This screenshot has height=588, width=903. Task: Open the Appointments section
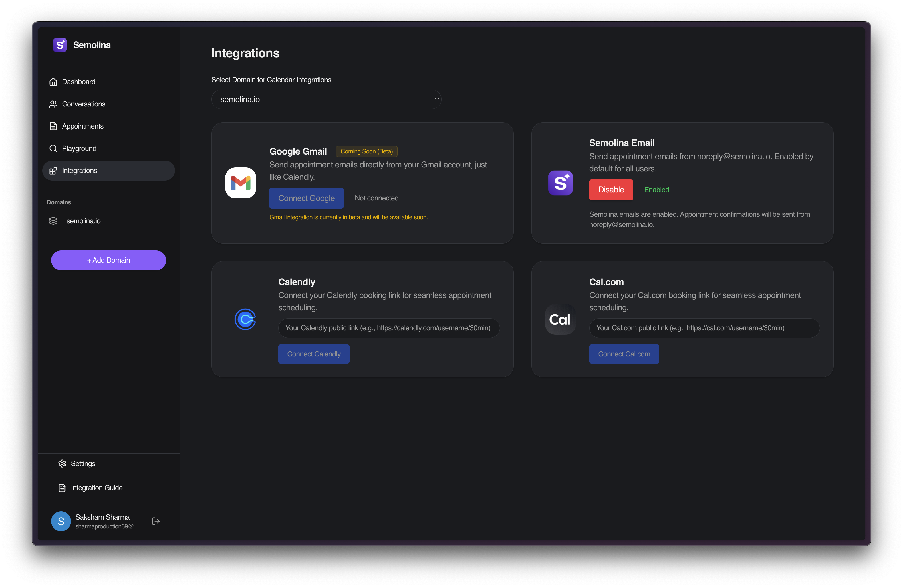coord(108,126)
